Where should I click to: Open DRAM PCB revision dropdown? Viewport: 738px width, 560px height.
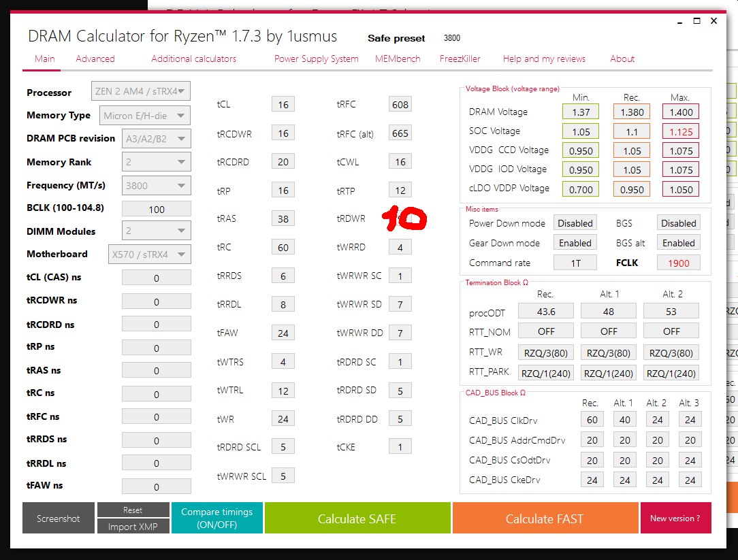157,139
